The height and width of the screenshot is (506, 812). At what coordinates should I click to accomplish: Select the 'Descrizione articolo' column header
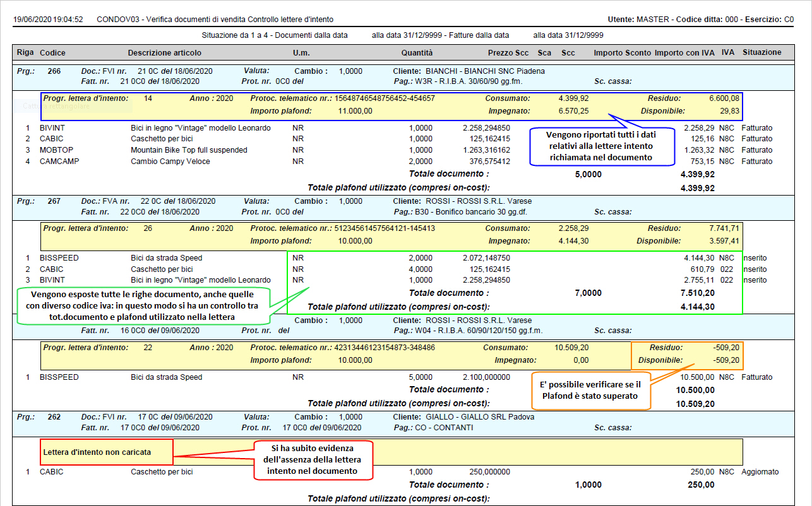[165, 52]
